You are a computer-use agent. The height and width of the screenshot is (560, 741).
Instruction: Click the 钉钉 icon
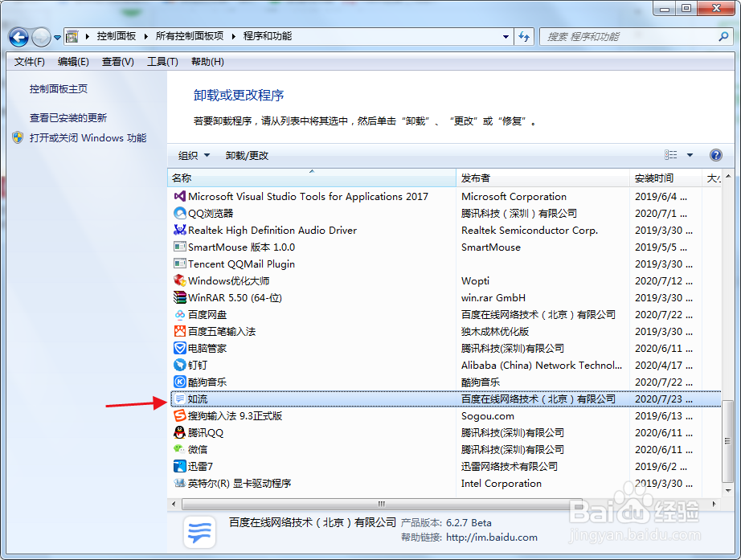[179, 365]
